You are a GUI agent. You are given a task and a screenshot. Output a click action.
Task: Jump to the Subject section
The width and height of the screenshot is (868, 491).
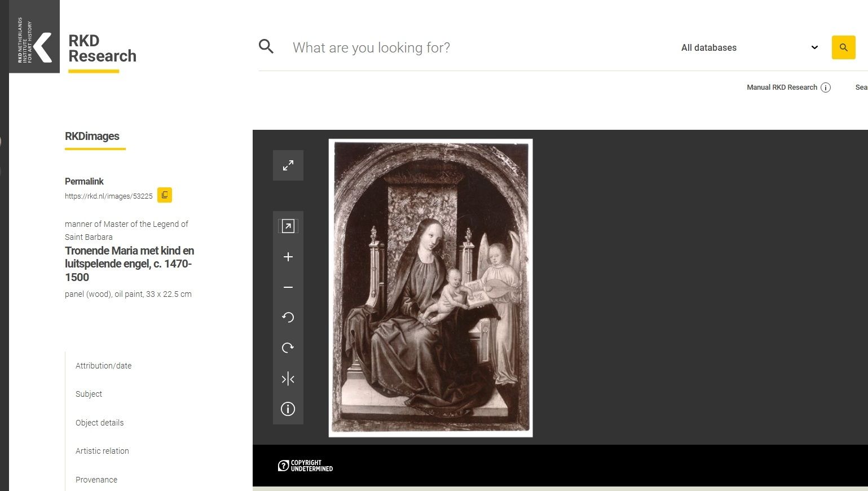[x=89, y=394]
